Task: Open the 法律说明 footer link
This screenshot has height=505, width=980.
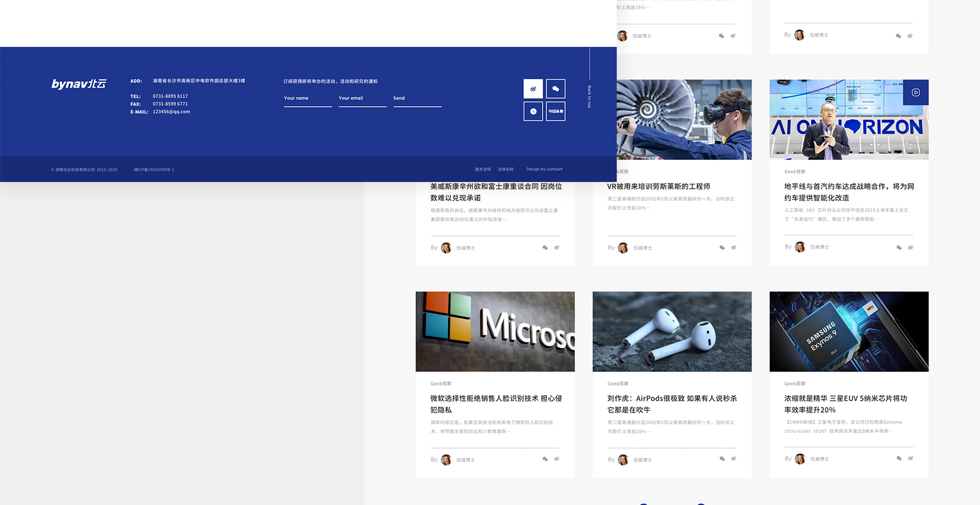Action: (x=505, y=169)
